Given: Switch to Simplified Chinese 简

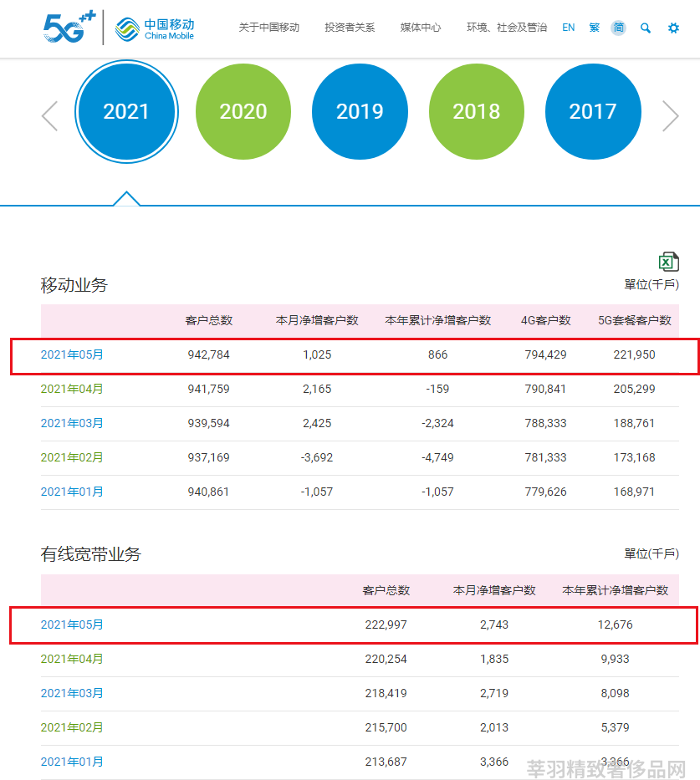Looking at the screenshot, I should click(x=618, y=28).
